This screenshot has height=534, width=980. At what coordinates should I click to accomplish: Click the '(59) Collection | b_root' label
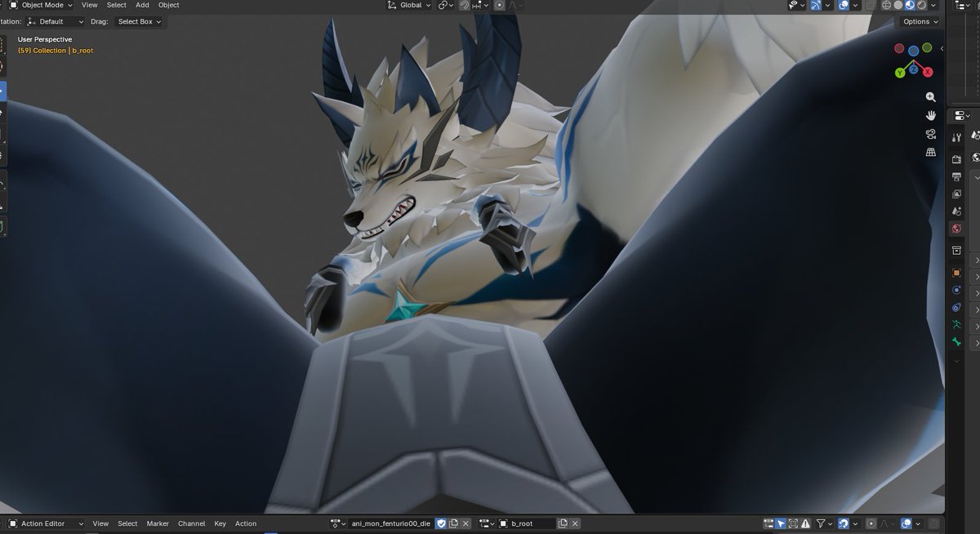coord(56,51)
